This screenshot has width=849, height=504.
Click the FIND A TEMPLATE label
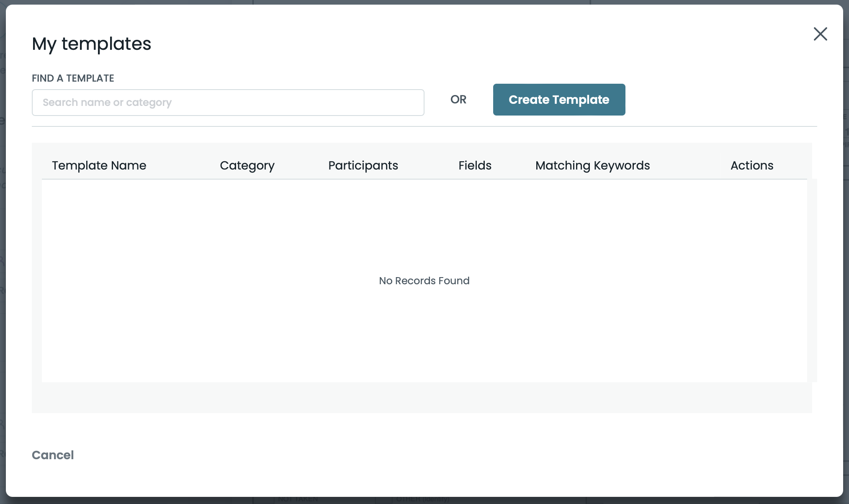tap(73, 78)
